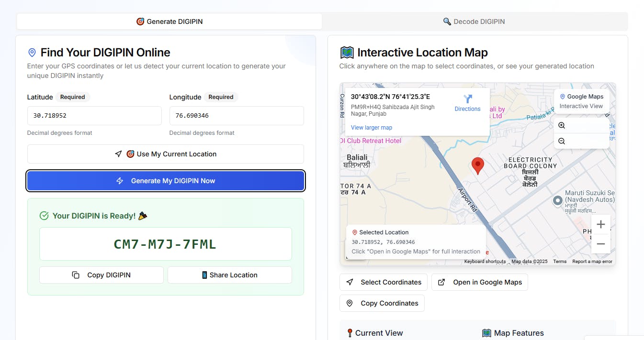
Task: Click the View larger map link
Action: click(372, 128)
